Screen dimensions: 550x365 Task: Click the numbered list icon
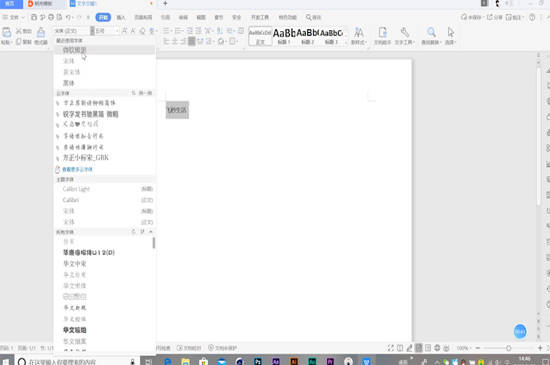click(178, 31)
